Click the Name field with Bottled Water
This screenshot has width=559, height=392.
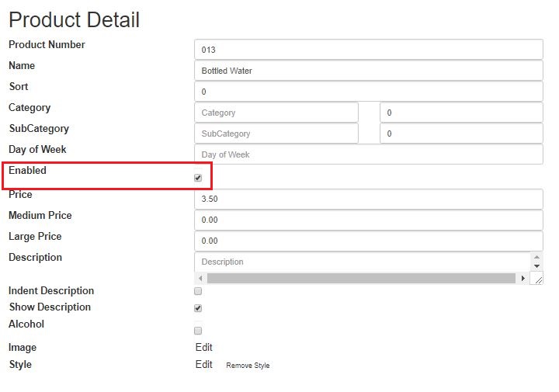click(369, 71)
